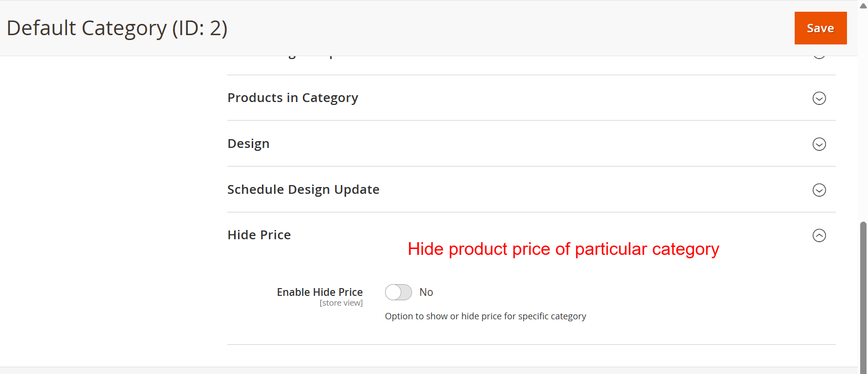
Task: Open Schedule Design Update chevron icon
Action: 819,190
